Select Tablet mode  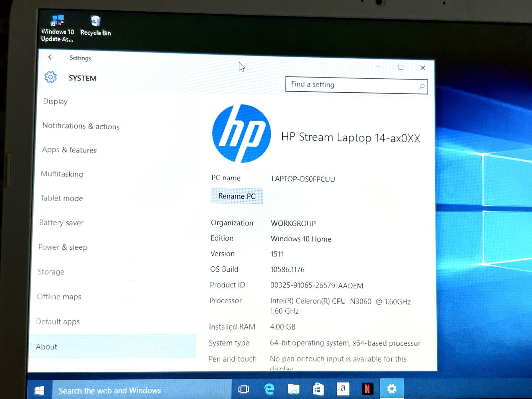point(62,198)
